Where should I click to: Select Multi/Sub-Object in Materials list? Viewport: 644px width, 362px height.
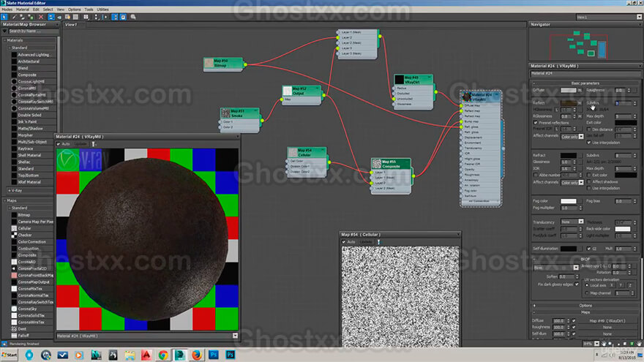[x=32, y=142]
